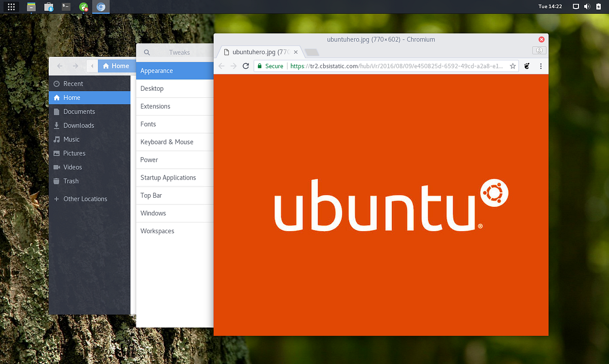Viewport: 609px width, 364px height.
Task: Open the Show Applications grid icon
Action: [x=11, y=7]
